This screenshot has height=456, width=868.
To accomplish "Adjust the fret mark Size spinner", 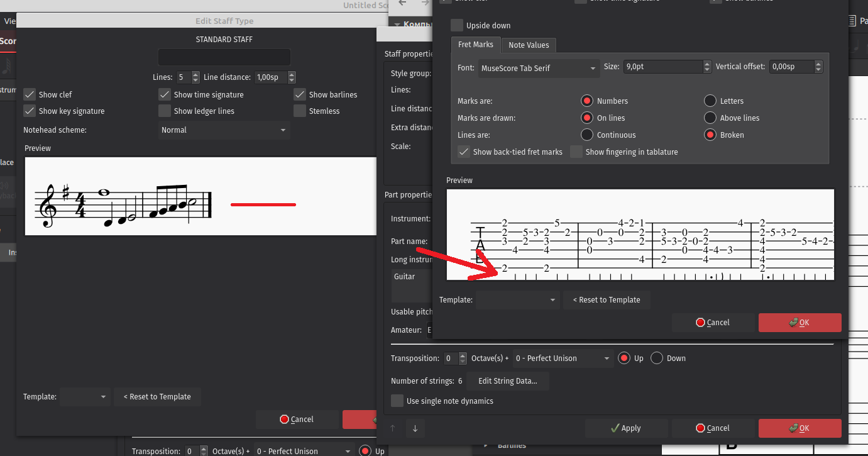I will point(706,67).
